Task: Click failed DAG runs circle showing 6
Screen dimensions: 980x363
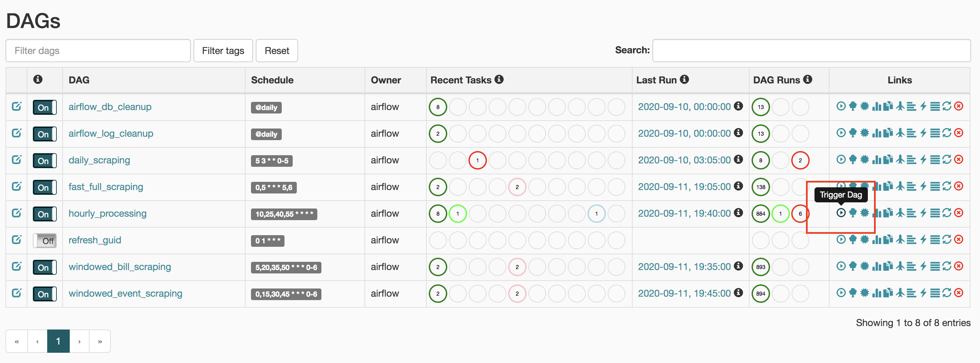Action: click(800, 214)
